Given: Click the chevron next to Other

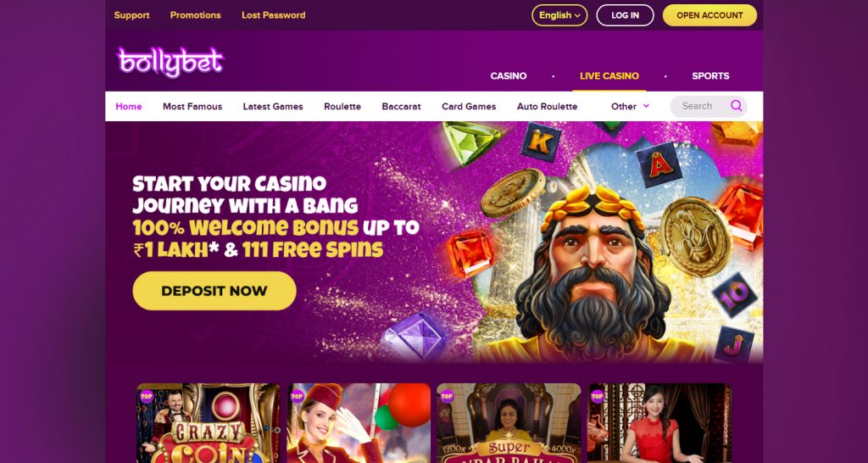Looking at the screenshot, I should click(x=646, y=106).
